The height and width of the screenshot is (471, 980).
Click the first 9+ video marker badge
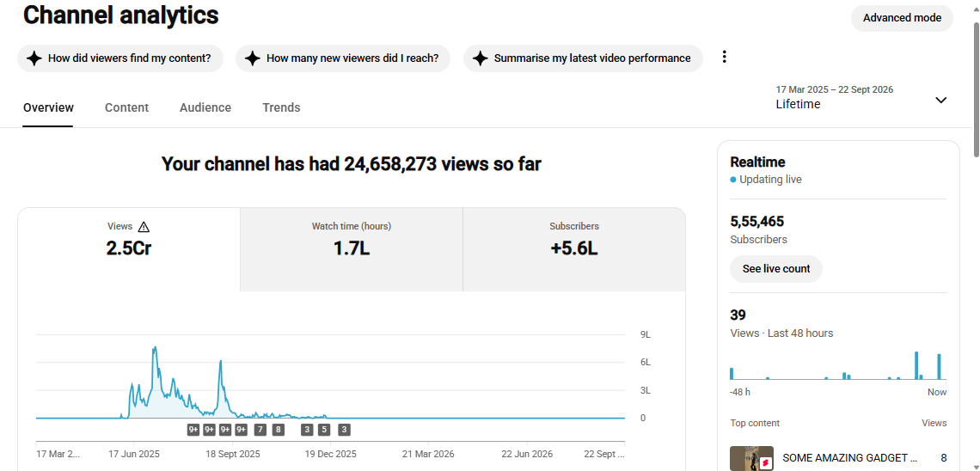(193, 430)
